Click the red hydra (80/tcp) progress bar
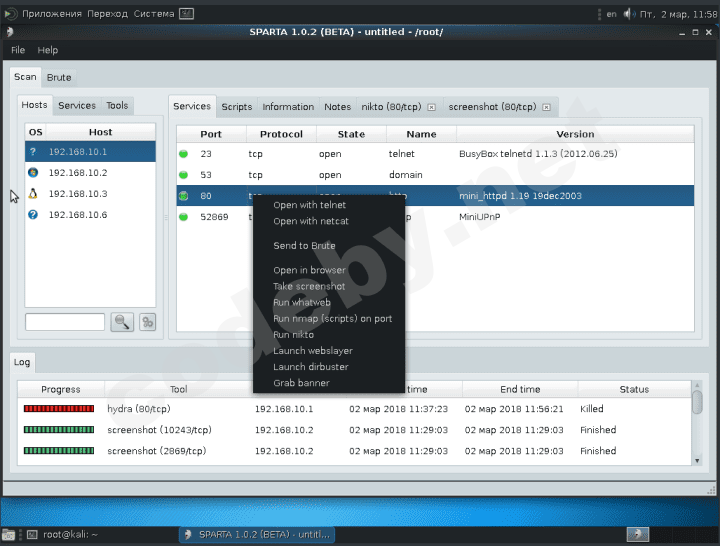 58,409
